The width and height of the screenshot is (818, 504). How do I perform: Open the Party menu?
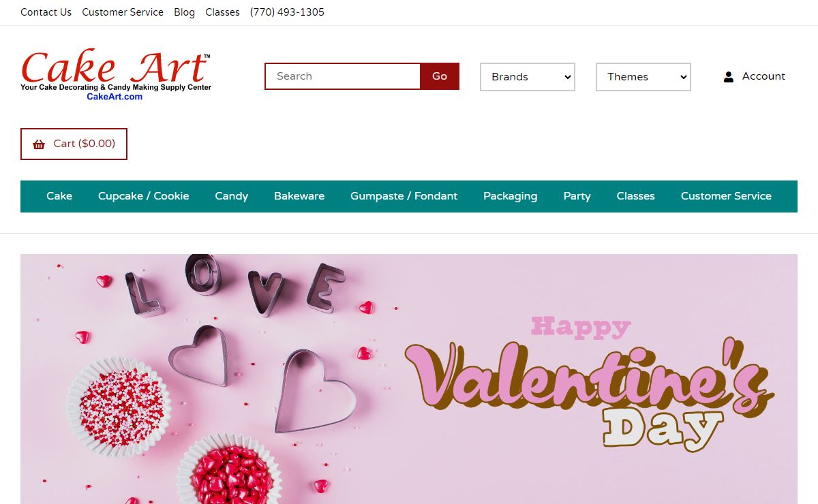577,196
